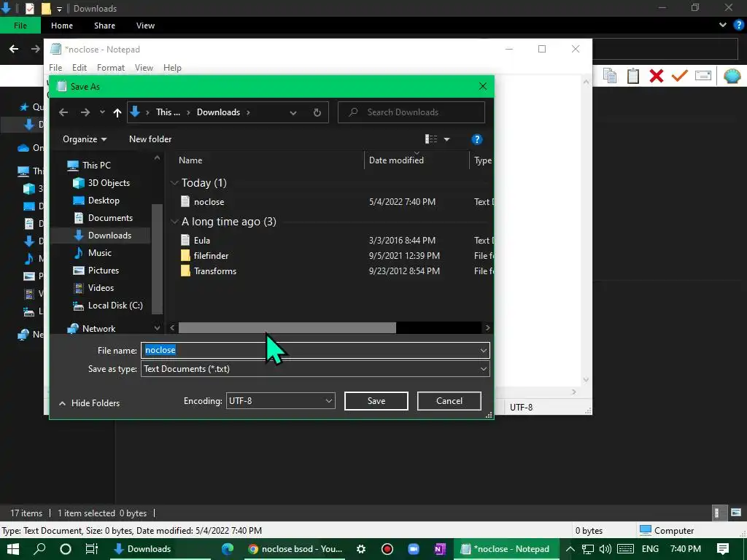The image size is (747, 560).
Task: Open view options dropdown arrow
Action: point(446,139)
